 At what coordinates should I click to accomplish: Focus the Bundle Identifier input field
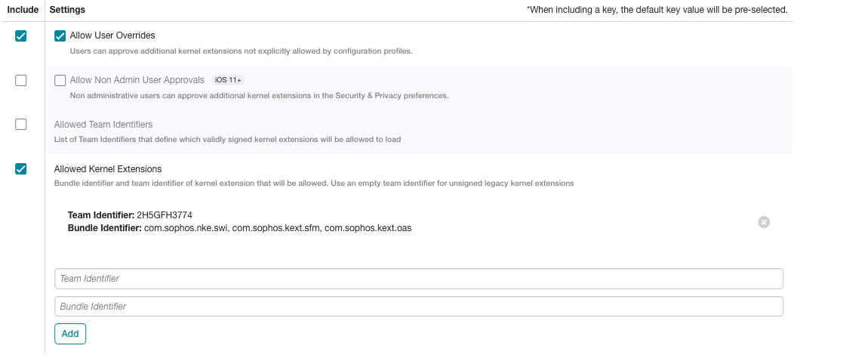tap(418, 307)
